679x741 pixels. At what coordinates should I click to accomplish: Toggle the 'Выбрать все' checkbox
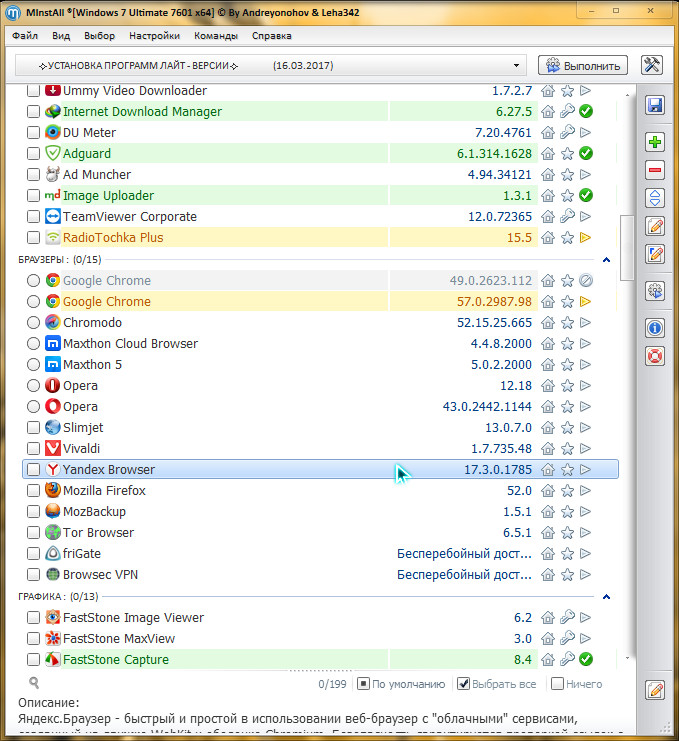coord(464,683)
